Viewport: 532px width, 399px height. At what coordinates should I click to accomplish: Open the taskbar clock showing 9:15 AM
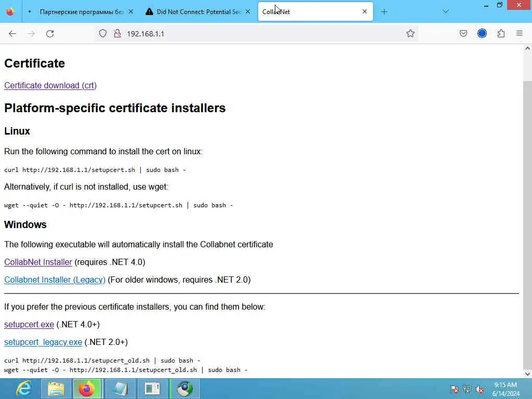tap(506, 389)
